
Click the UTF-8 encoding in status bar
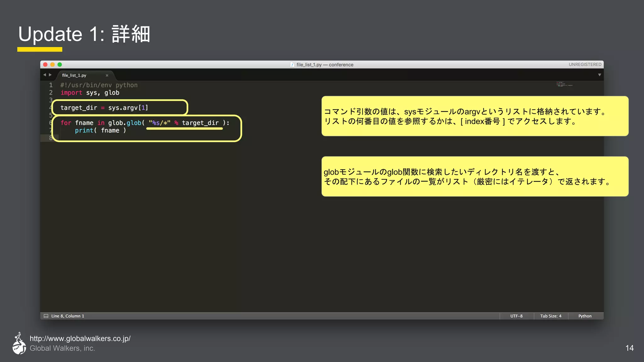tap(516, 316)
